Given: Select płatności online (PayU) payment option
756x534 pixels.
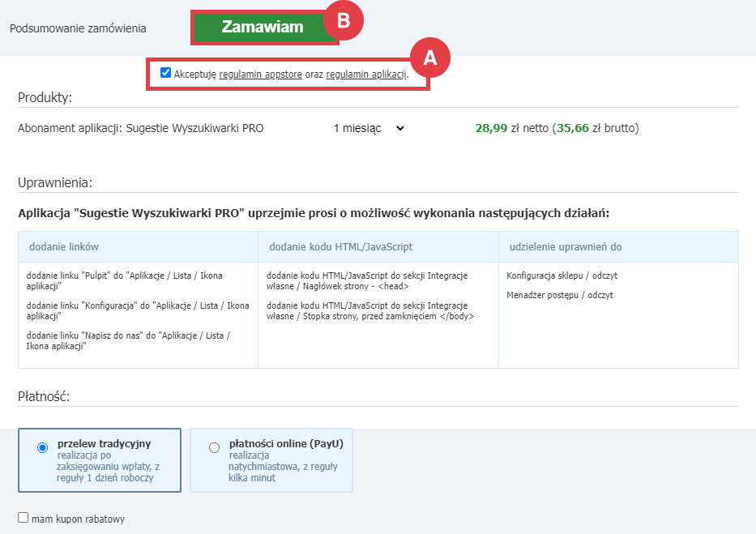Looking at the screenshot, I should 213,447.
